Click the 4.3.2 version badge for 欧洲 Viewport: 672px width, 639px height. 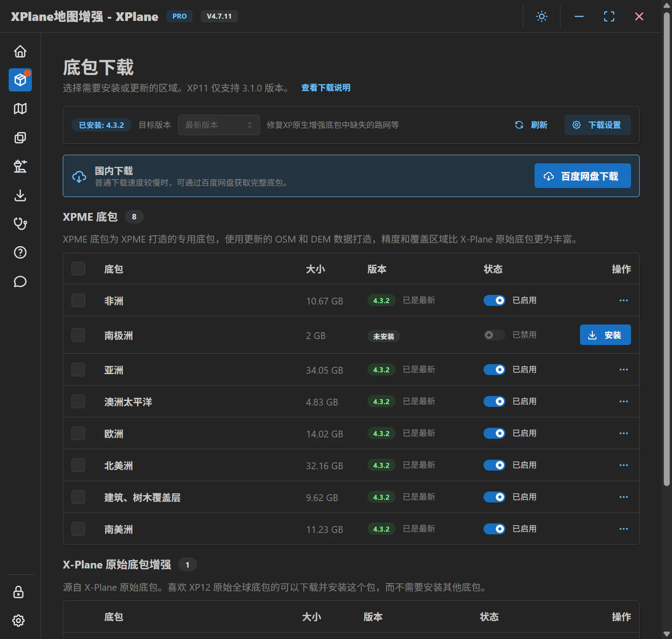pos(382,433)
